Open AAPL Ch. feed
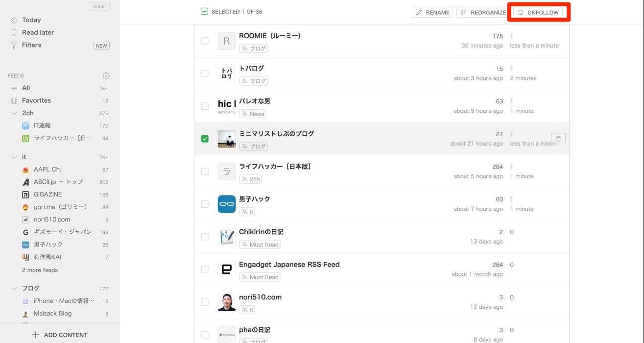Viewport: 644px width, 343px height. pyautogui.click(x=48, y=170)
